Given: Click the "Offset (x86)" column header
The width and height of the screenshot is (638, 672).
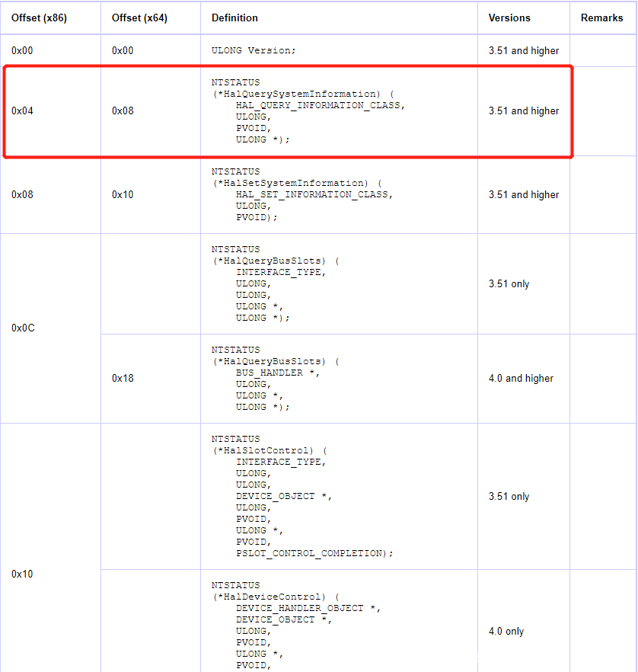Looking at the screenshot, I should (x=39, y=18).
